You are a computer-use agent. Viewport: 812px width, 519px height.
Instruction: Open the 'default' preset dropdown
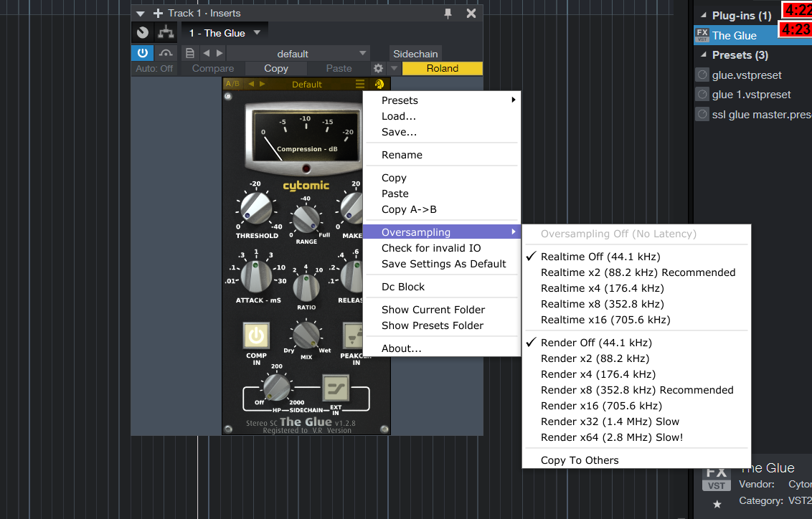click(x=297, y=53)
